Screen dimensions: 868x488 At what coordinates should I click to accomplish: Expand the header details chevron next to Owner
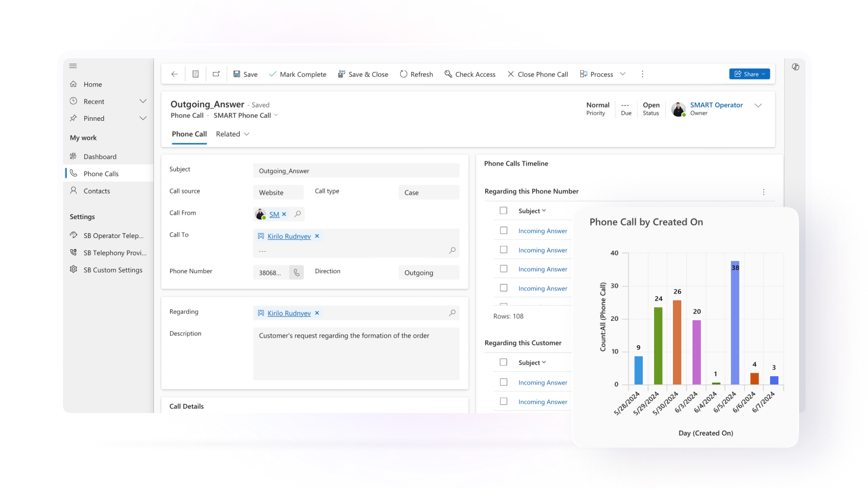758,106
